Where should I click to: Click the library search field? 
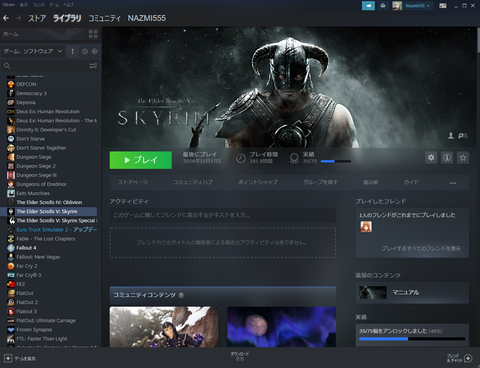tap(50, 66)
